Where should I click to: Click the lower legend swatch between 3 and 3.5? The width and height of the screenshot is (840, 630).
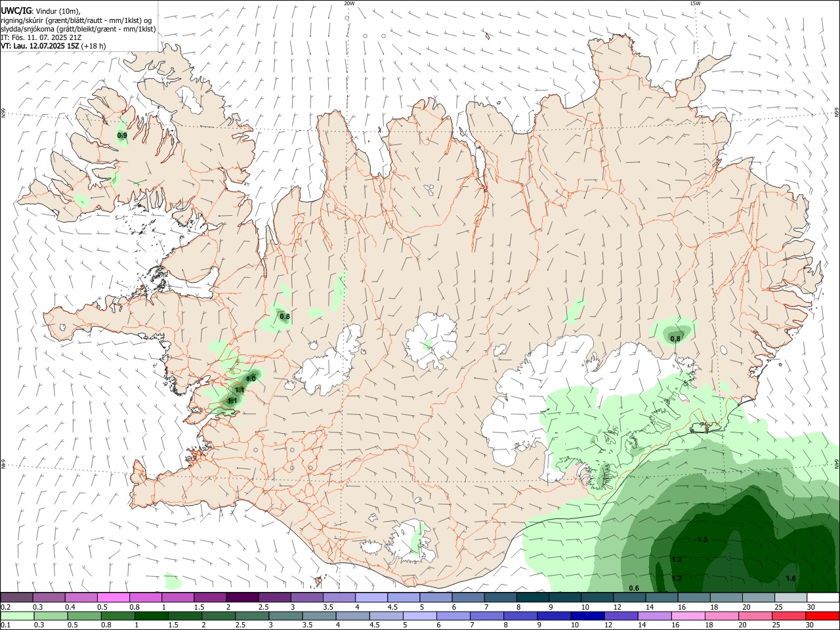point(286,616)
